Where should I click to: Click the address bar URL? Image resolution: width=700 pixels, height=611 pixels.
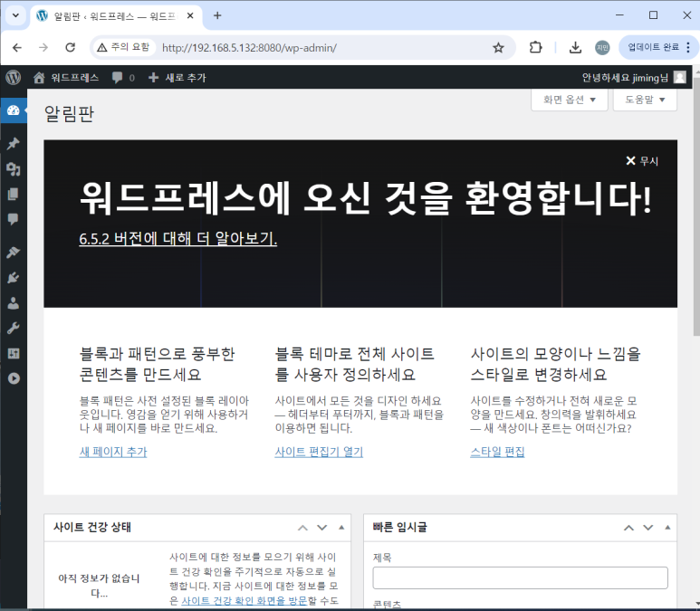pos(249,48)
